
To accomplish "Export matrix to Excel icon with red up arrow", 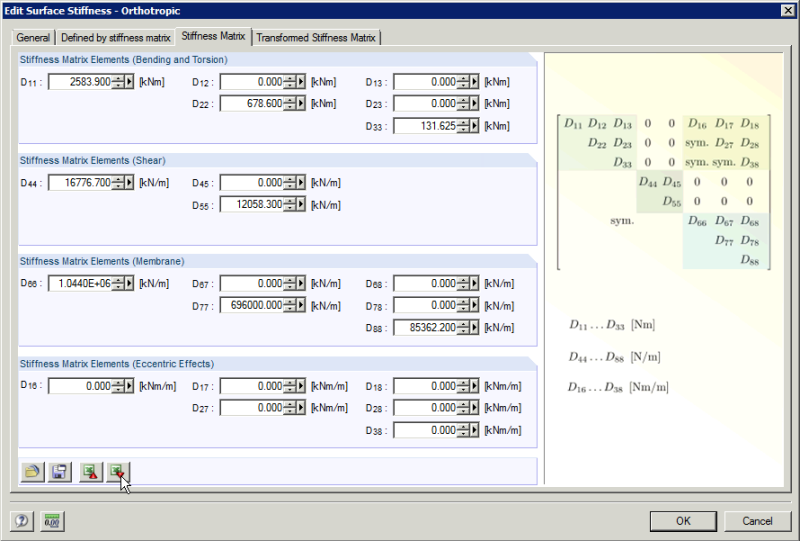I will click(91, 472).
